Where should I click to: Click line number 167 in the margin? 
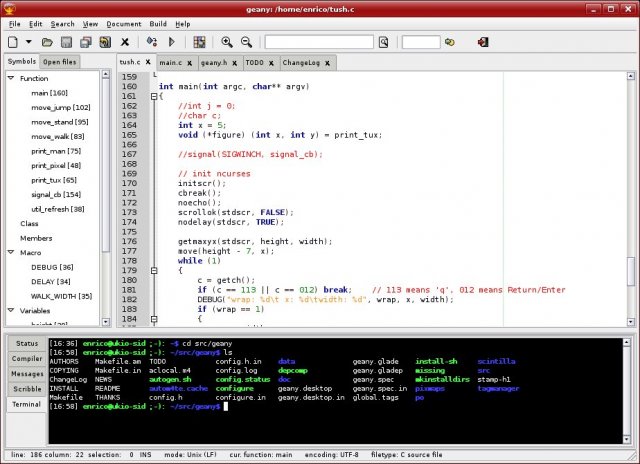coord(129,154)
